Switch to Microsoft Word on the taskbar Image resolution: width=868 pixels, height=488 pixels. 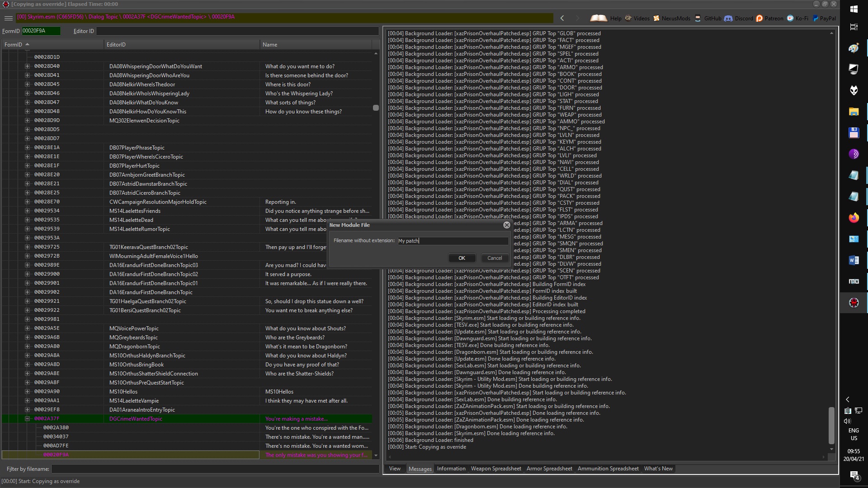(854, 260)
